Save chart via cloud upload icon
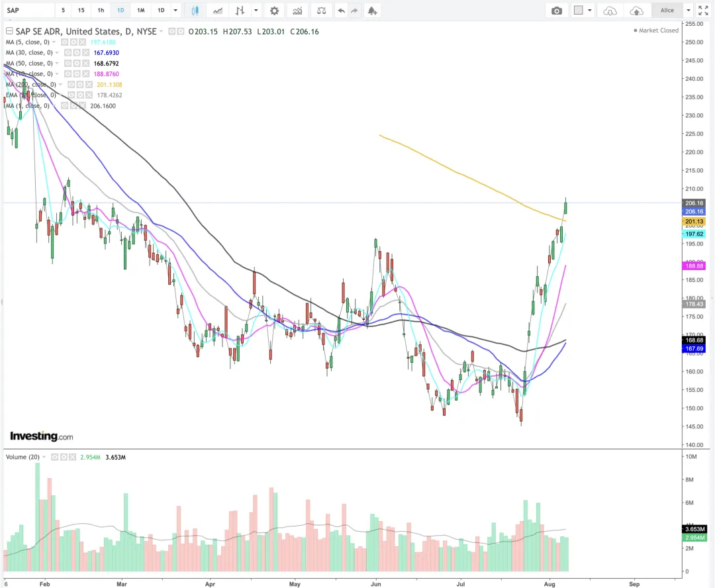715x588 pixels. click(x=637, y=11)
